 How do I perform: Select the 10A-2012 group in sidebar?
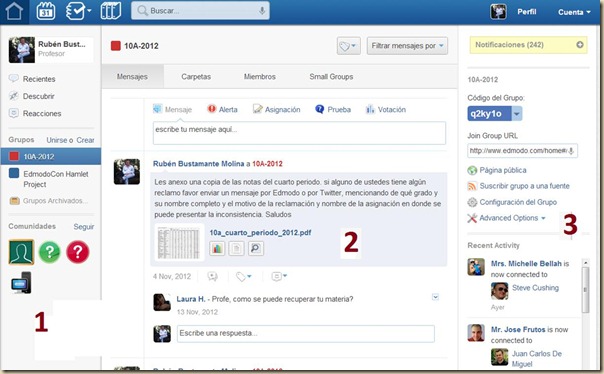(x=51, y=156)
